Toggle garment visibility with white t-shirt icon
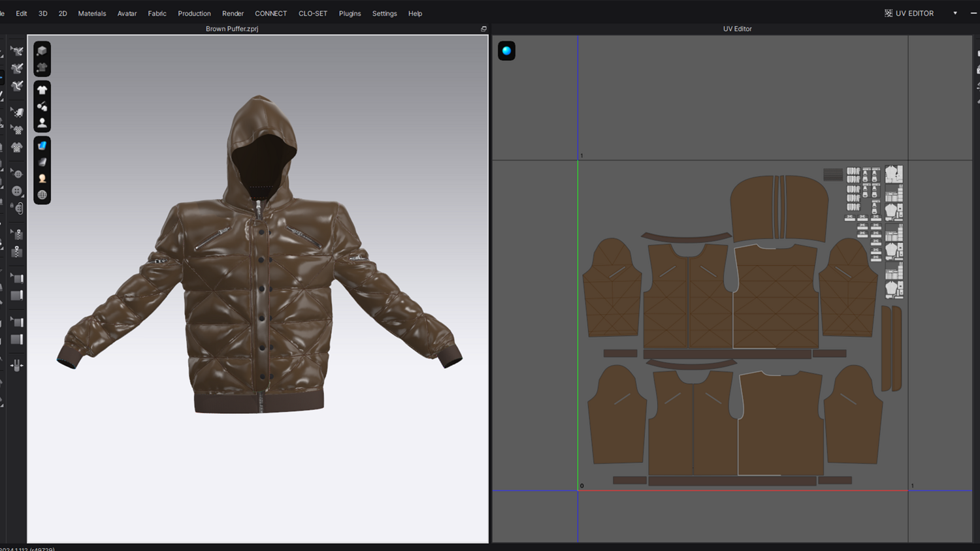The height and width of the screenshot is (551, 980). (x=42, y=90)
